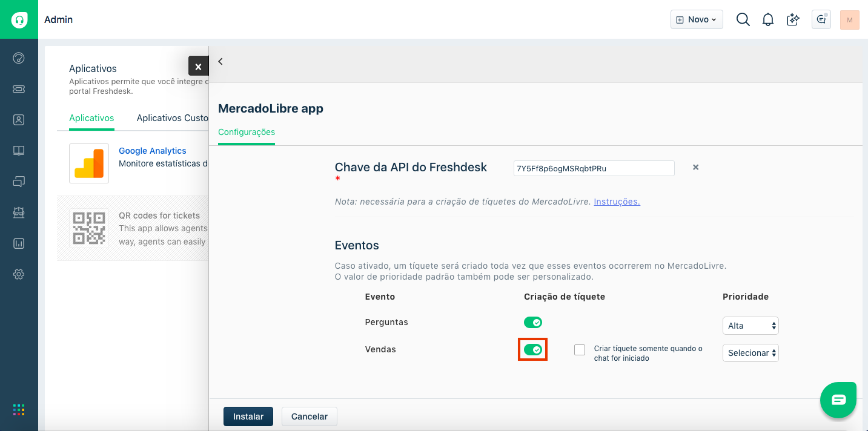Open Dashboard icon in sidebar
868x431 pixels.
point(19,58)
